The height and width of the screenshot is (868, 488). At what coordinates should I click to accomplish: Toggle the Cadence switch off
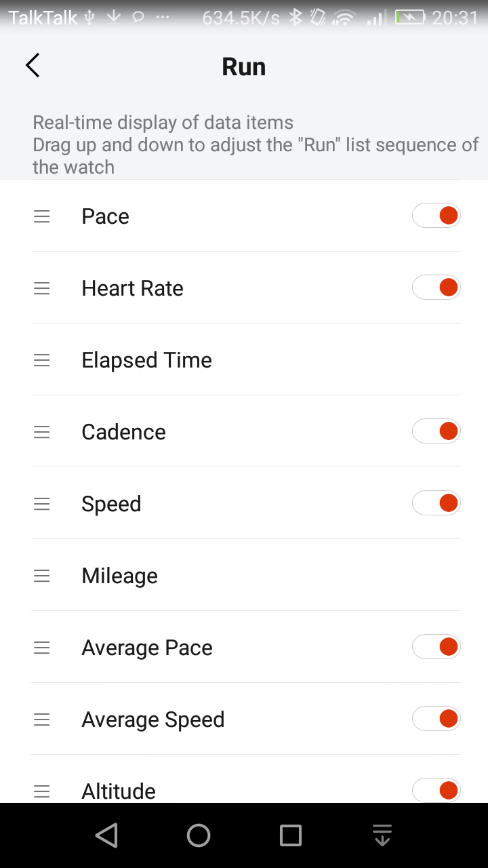coord(436,432)
